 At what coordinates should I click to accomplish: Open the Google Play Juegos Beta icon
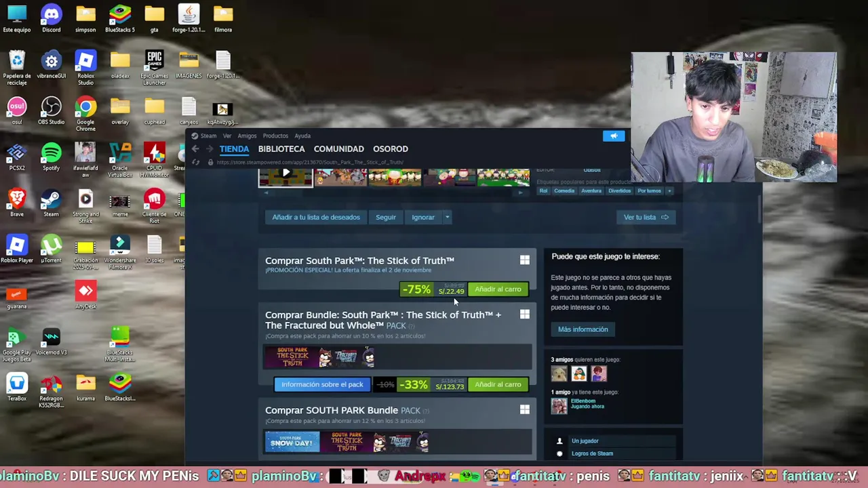(x=17, y=344)
